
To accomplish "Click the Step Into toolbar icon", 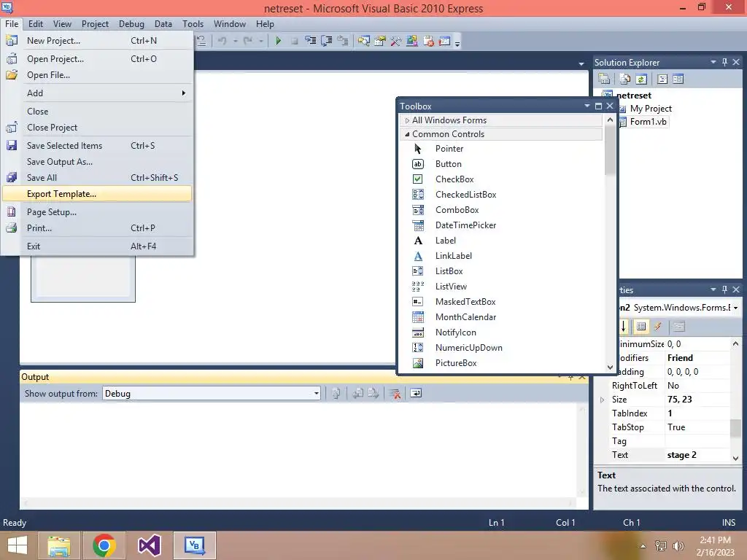I will (x=311, y=41).
